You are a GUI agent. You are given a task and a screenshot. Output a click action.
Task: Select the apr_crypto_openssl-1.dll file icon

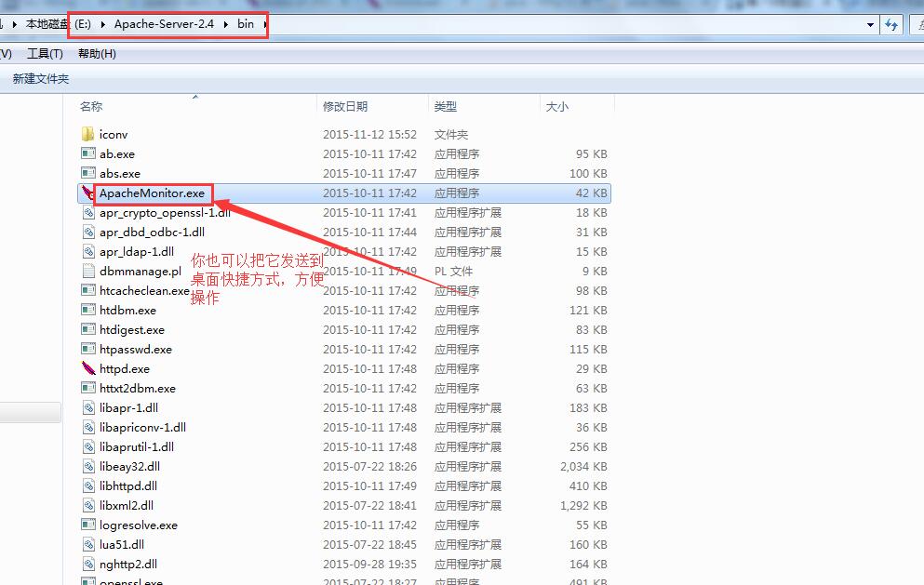pos(88,213)
